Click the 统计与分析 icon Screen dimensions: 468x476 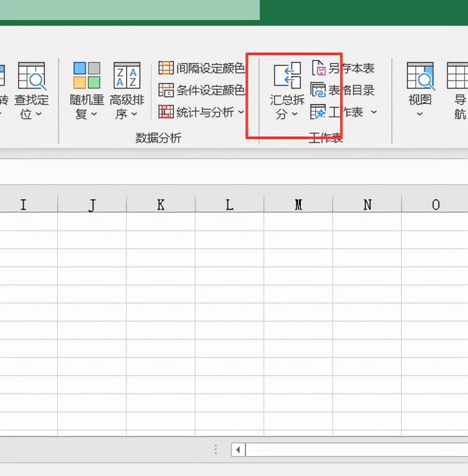click(166, 112)
